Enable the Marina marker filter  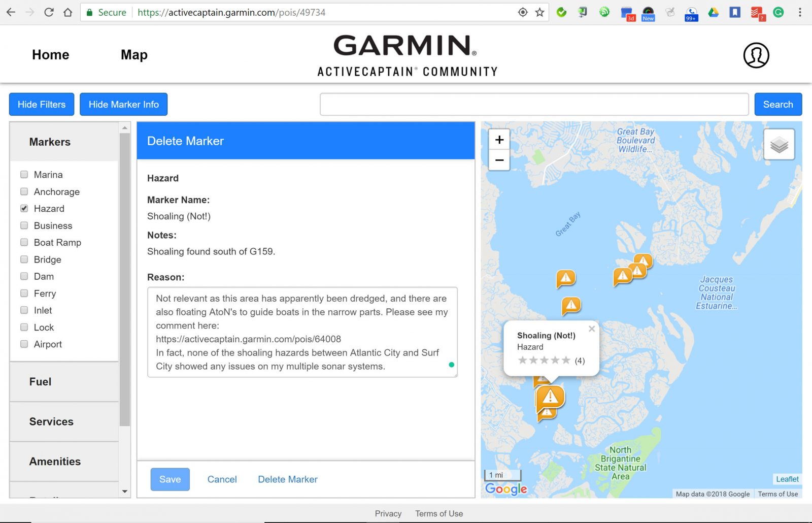tap(24, 174)
